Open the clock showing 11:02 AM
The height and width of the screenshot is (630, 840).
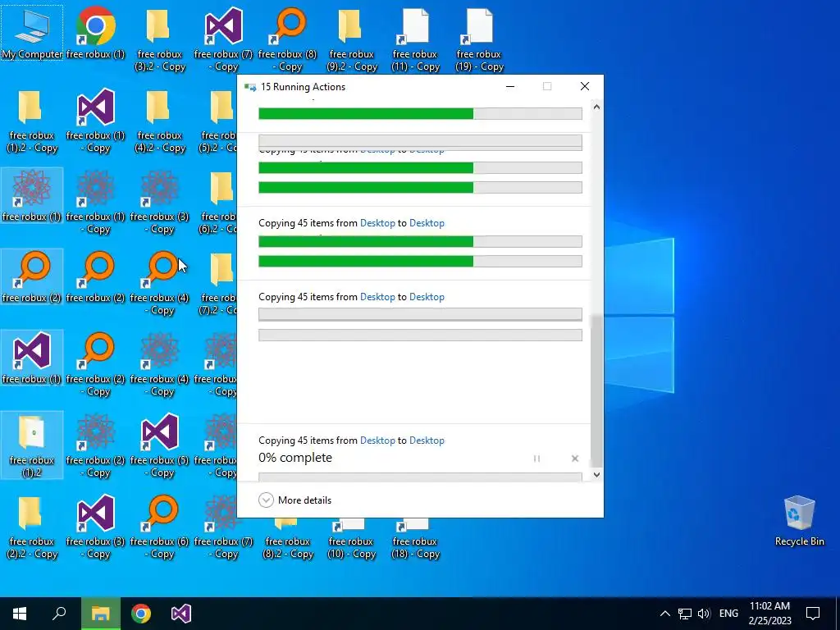tap(769, 614)
